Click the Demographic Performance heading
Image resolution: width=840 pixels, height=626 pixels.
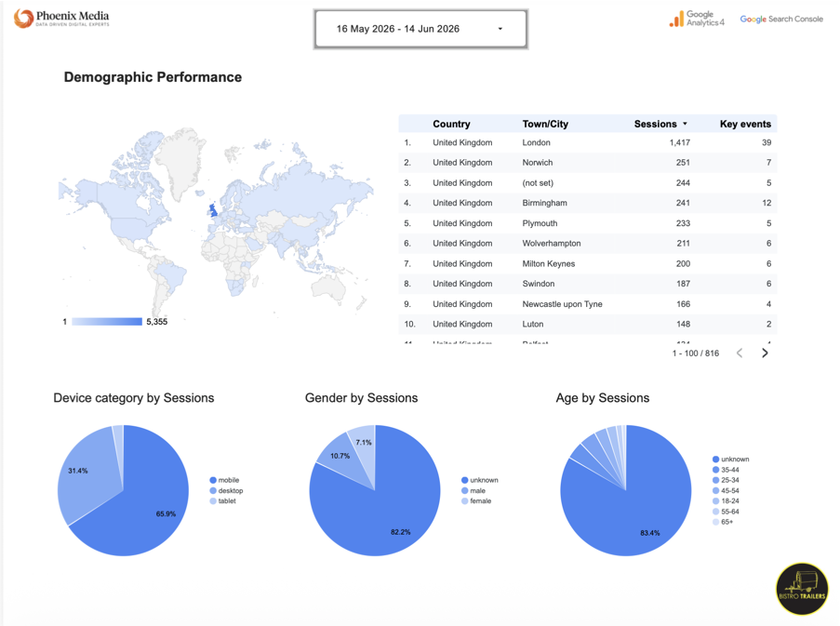[x=153, y=77]
